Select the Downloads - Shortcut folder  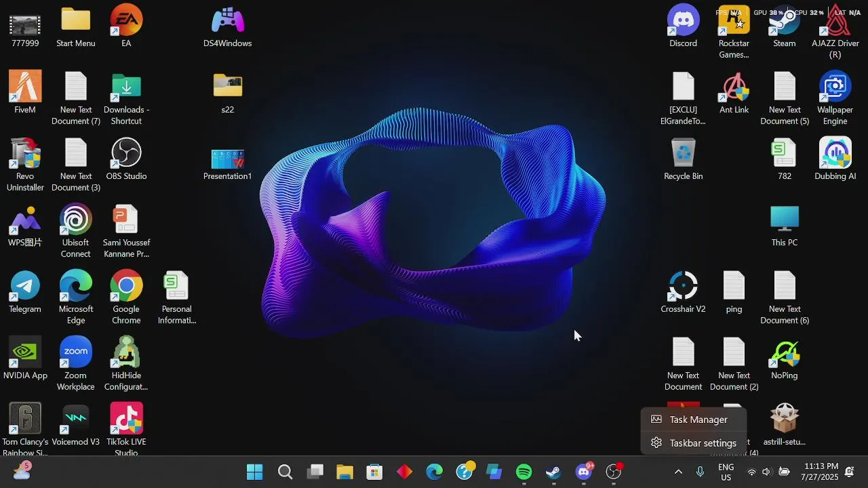click(126, 98)
